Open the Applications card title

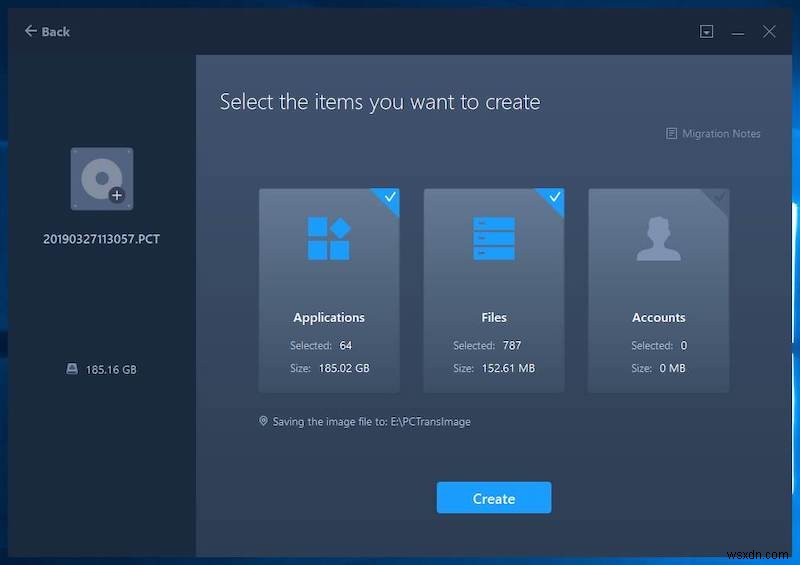click(329, 317)
